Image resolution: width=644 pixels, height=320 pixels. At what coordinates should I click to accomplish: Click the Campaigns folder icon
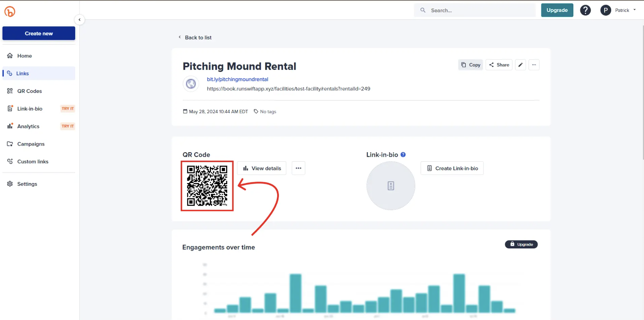point(10,144)
